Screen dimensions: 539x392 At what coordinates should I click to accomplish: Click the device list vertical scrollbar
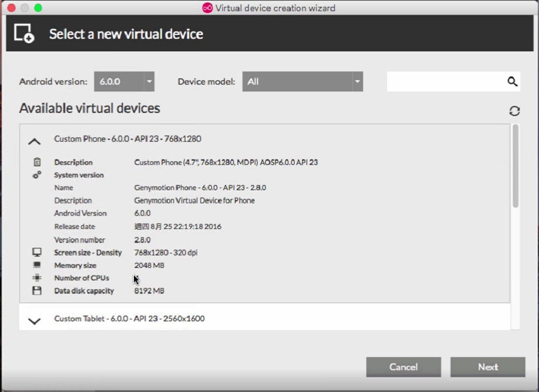tap(515, 166)
